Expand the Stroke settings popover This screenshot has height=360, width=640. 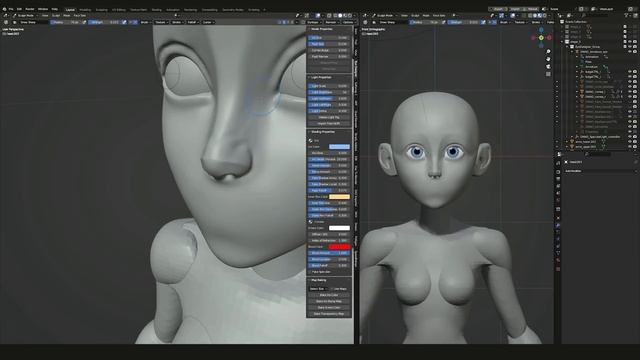click(x=177, y=22)
